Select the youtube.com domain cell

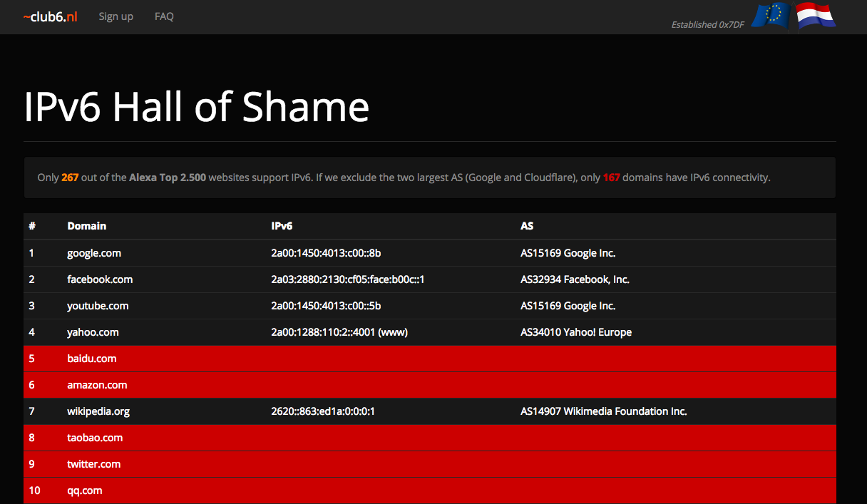coord(98,306)
